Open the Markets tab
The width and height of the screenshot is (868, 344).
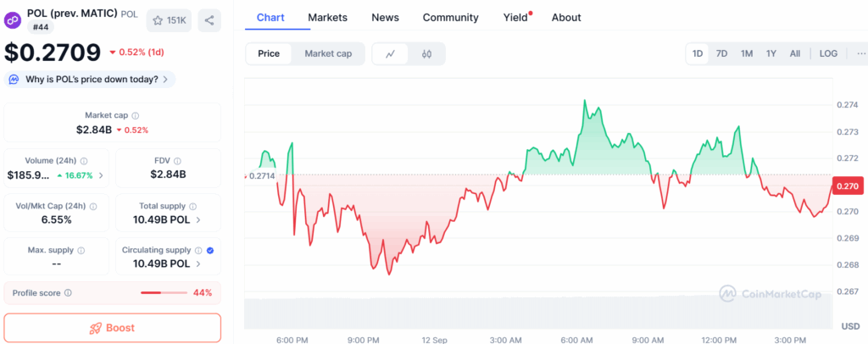pos(328,18)
